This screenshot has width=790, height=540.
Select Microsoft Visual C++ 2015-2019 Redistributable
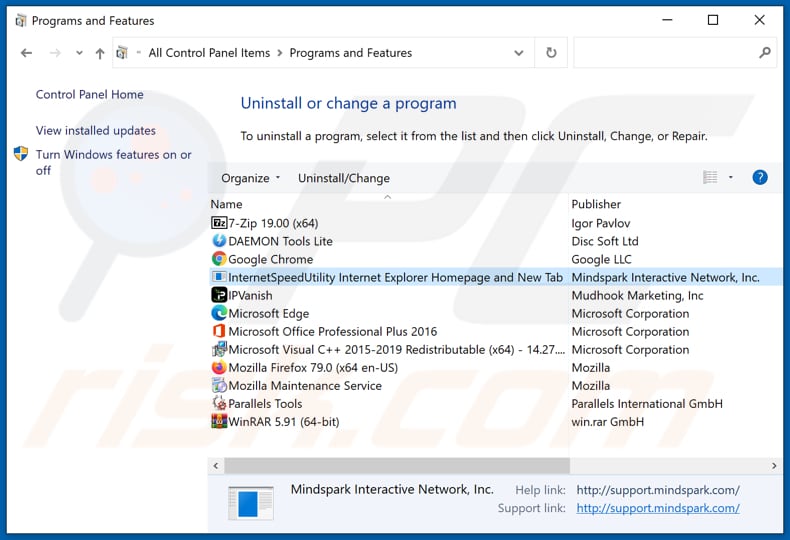(496, 350)
